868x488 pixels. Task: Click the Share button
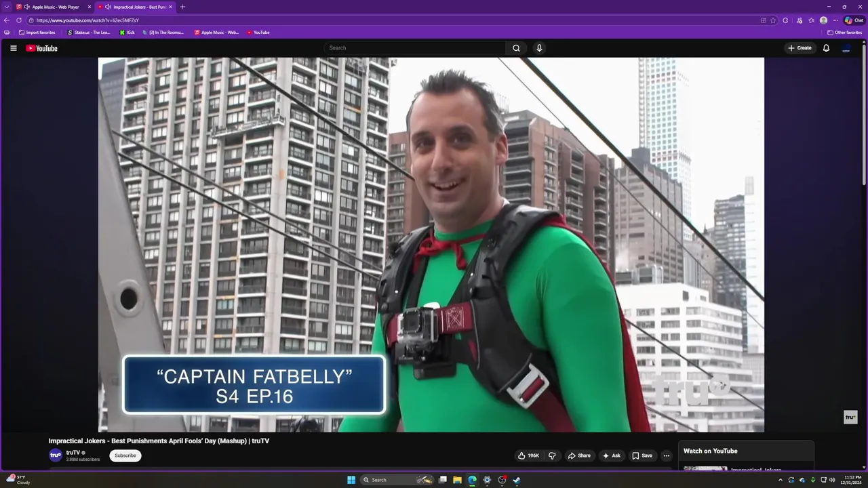point(579,455)
